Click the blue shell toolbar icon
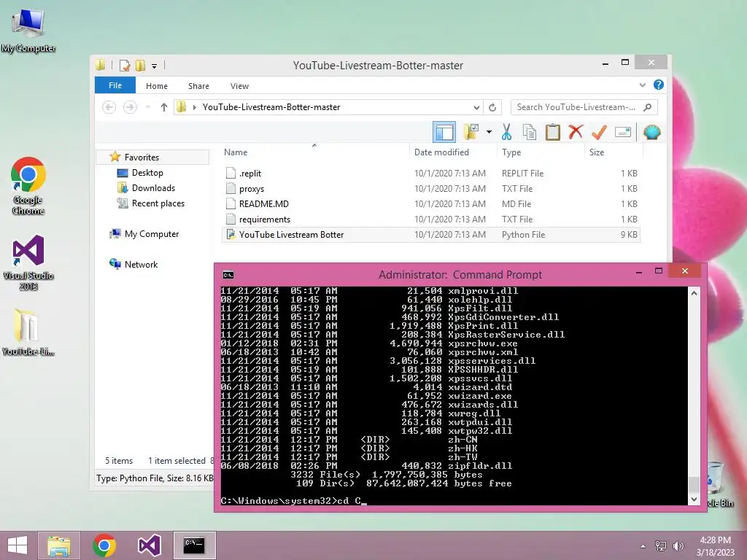 pos(651,132)
